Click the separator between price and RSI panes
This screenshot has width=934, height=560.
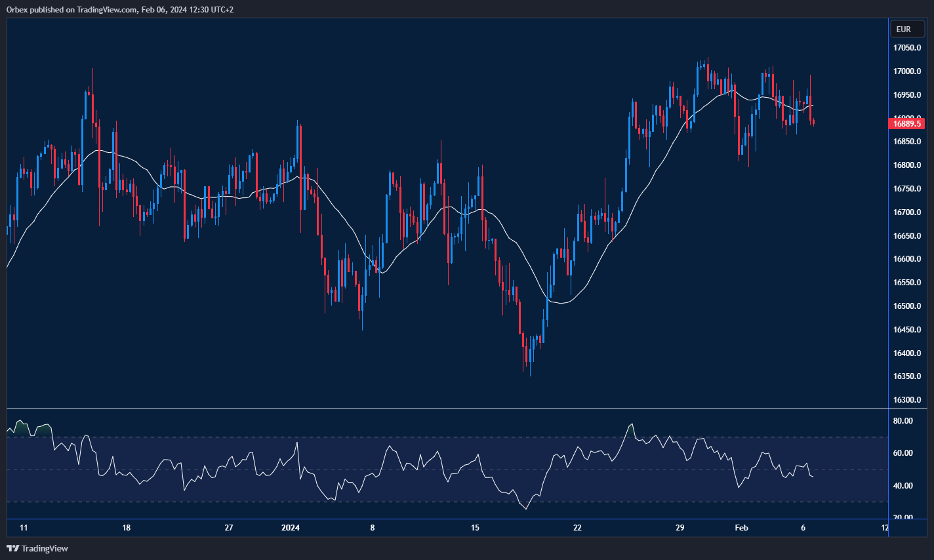(446, 409)
